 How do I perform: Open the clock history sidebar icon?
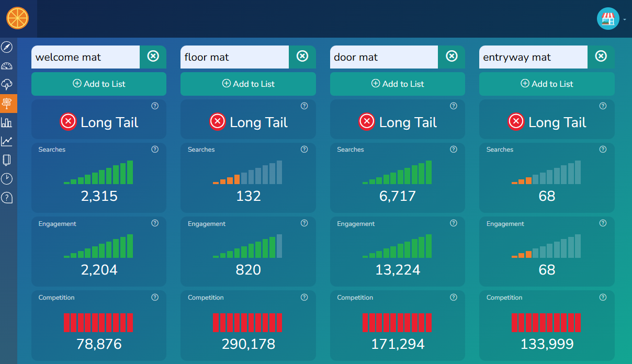(x=7, y=179)
